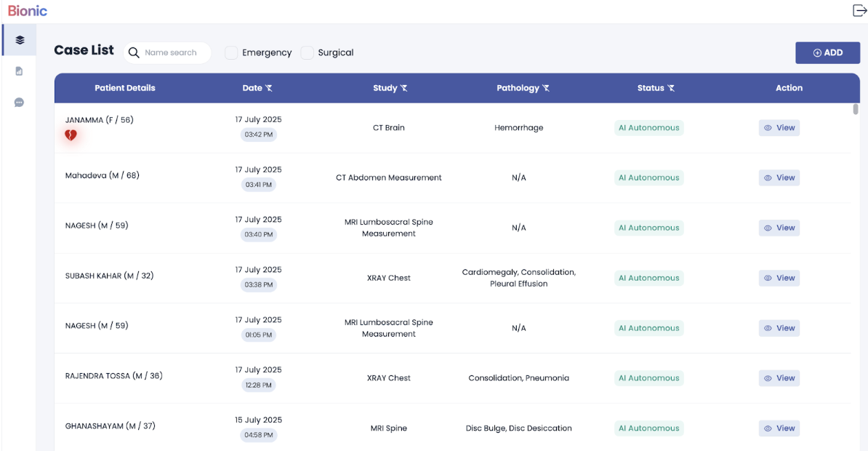Image resolution: width=868 pixels, height=451 pixels.
Task: Click the Study column header label
Action: pyautogui.click(x=385, y=88)
